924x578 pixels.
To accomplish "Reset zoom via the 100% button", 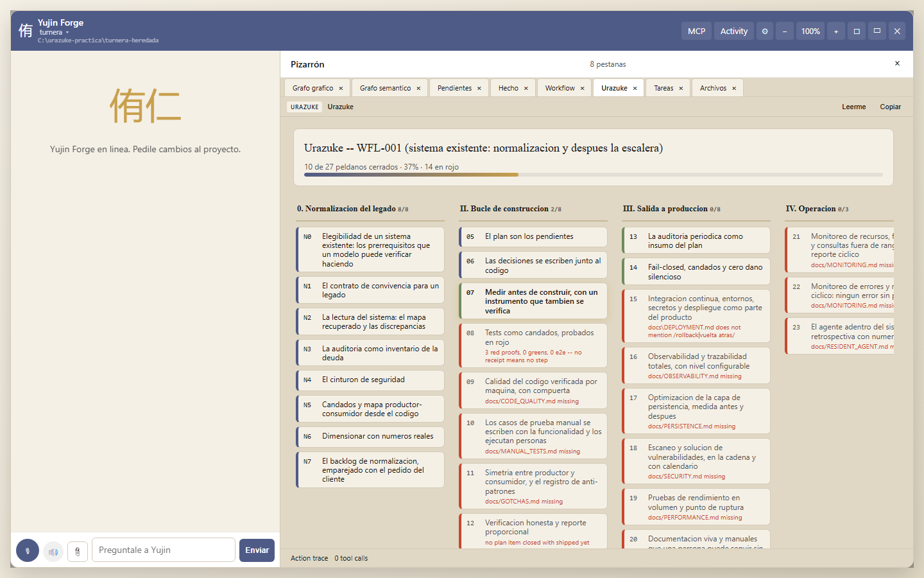I will [810, 31].
